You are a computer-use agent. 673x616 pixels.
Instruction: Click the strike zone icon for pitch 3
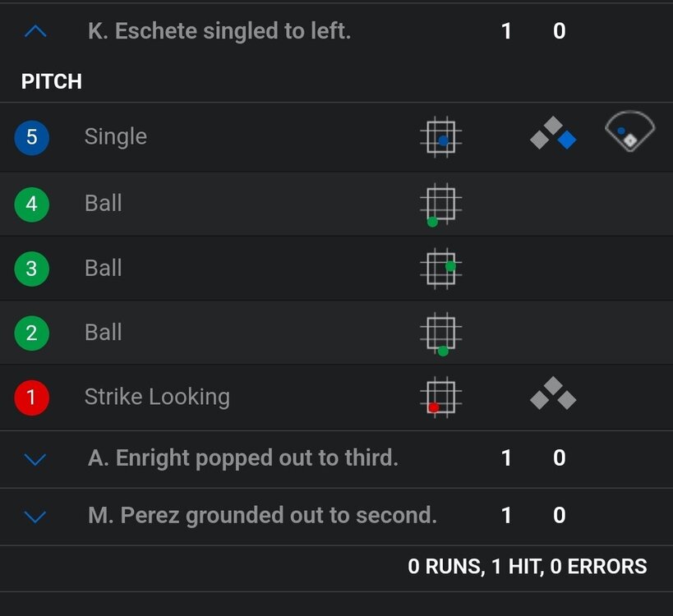pos(440,268)
